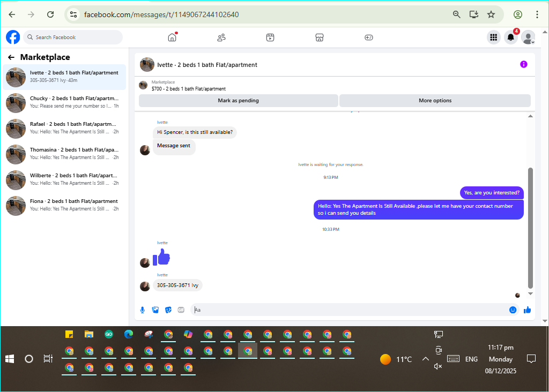
Task: Open the clock showing 11:17 pm
Action: pos(501,348)
